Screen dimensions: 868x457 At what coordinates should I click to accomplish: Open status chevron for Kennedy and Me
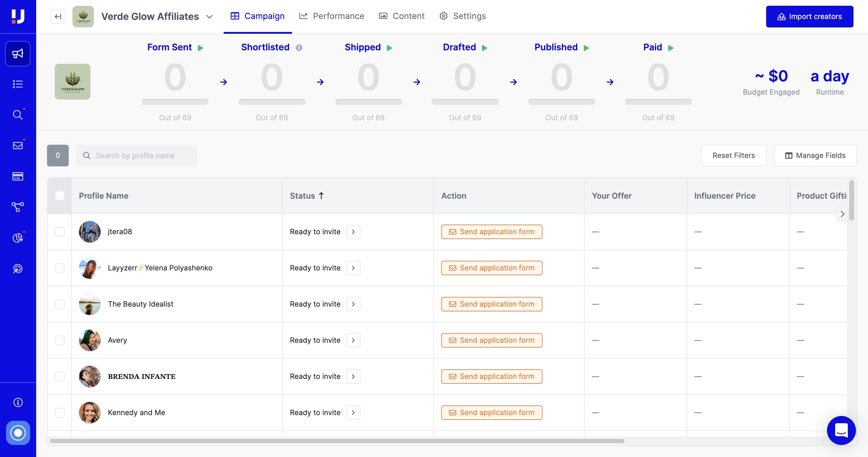click(353, 412)
